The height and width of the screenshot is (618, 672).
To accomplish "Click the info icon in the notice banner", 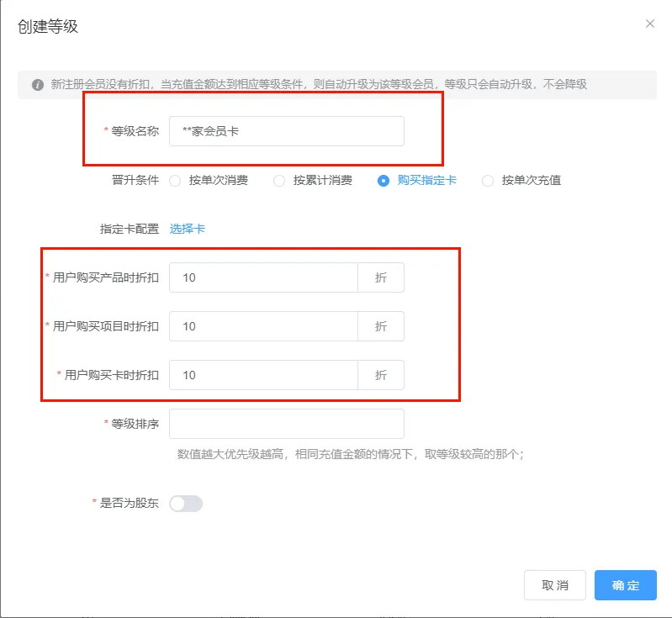I will (x=38, y=85).
